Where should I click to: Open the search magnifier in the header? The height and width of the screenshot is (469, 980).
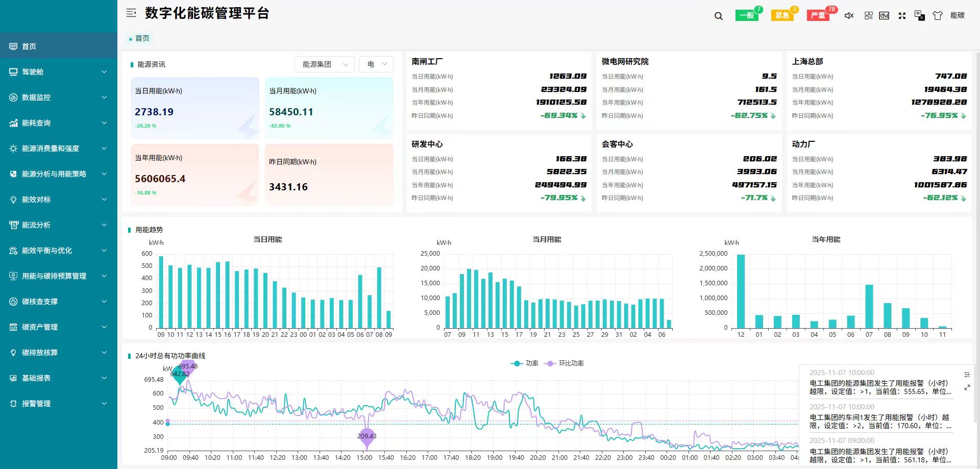tap(719, 16)
